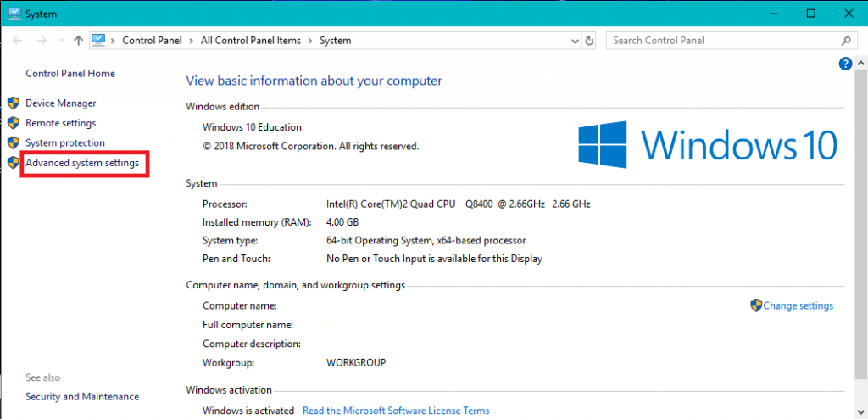The image size is (868, 419).
Task: Click the Back navigation arrow
Action: [18, 41]
